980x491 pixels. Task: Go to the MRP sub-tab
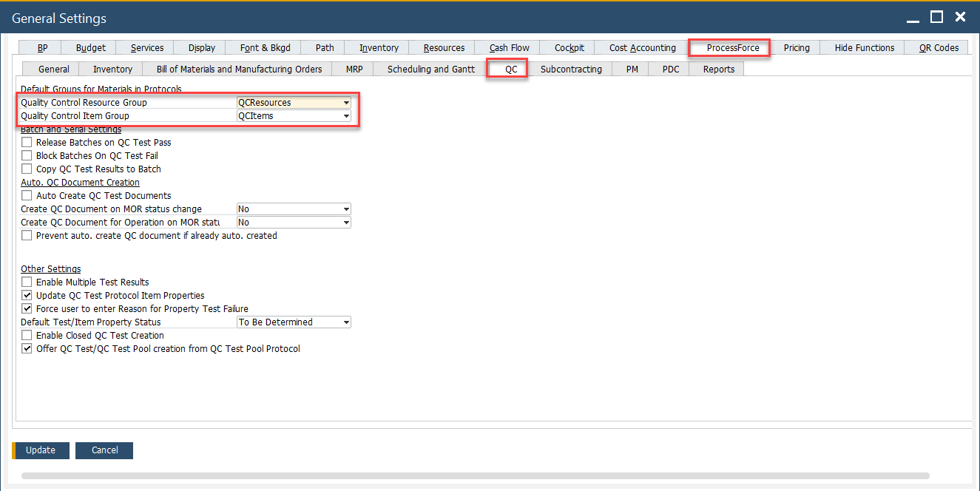click(354, 69)
